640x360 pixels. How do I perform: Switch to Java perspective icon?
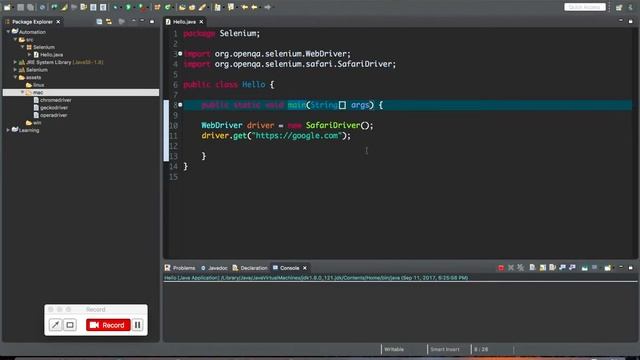631,7
